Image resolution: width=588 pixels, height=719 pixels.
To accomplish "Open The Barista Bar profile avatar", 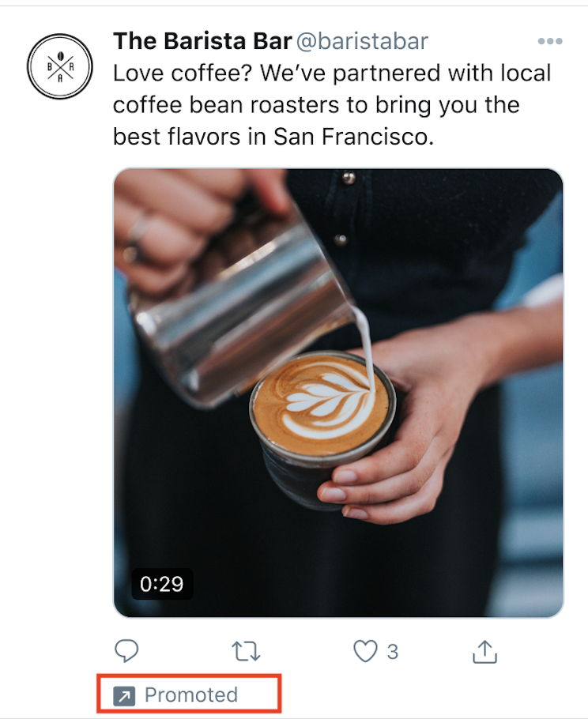I will point(59,66).
